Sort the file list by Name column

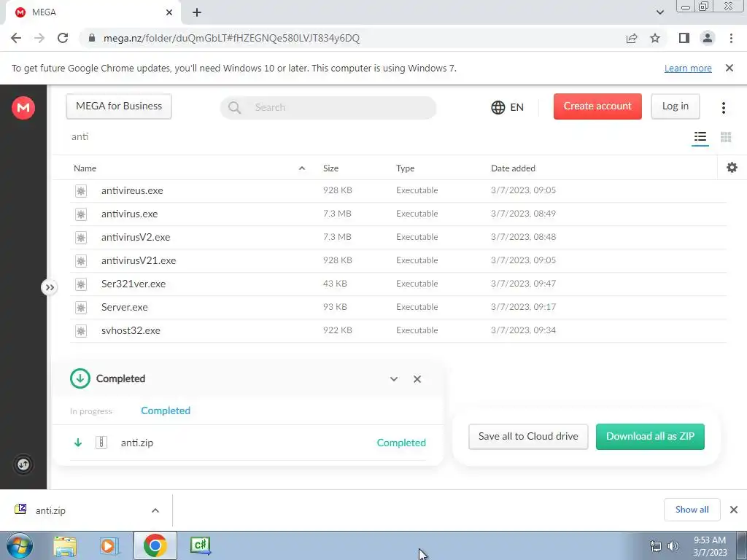point(85,168)
